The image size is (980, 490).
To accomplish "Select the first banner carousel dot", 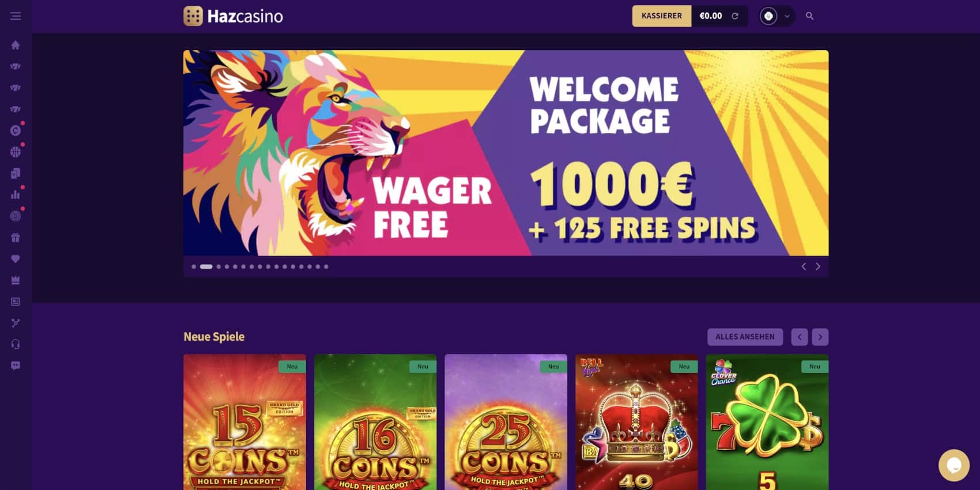I will (x=194, y=267).
